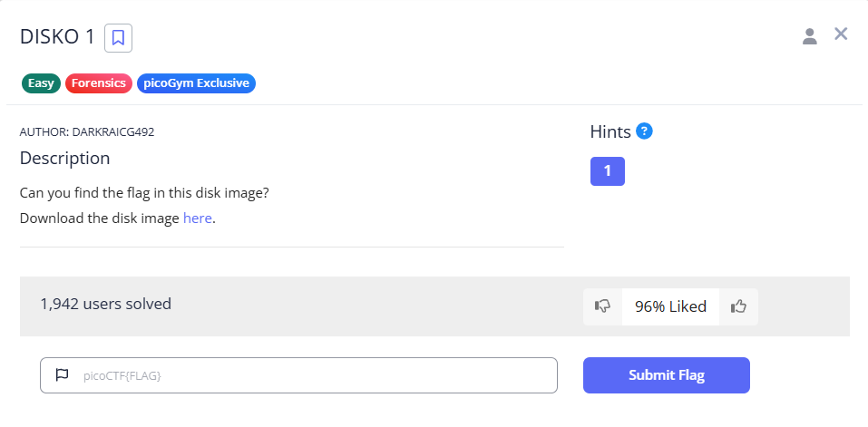Click the 96% Liked rating label

click(x=670, y=306)
